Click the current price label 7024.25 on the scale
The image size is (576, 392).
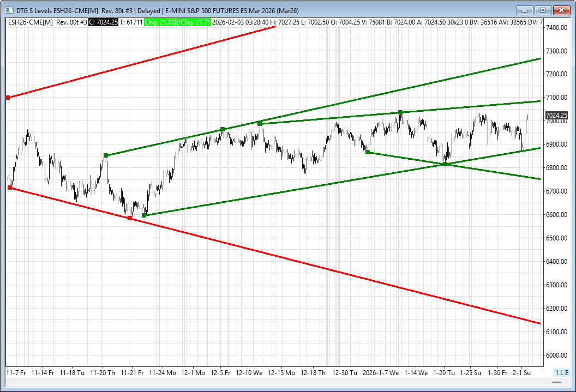tap(556, 116)
